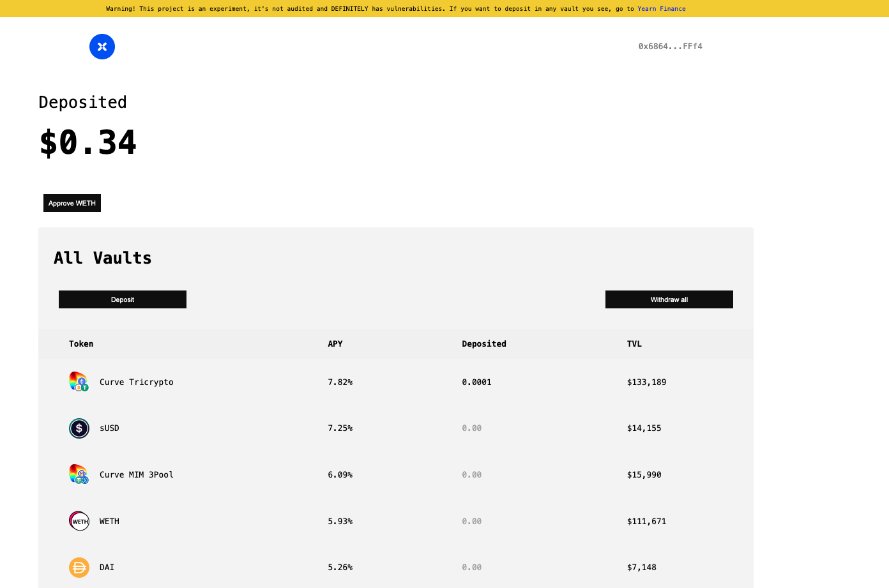Click the blue round site logo

102,47
